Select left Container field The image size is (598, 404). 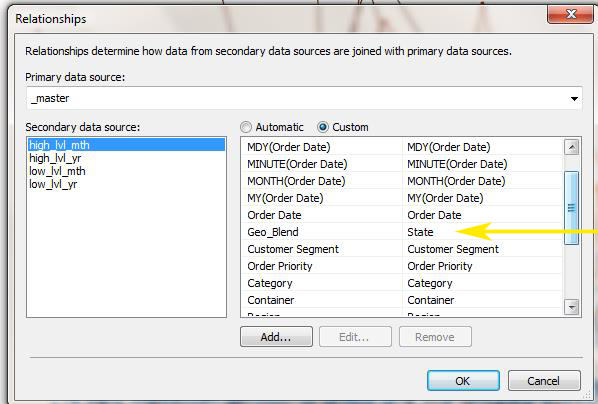(x=271, y=300)
